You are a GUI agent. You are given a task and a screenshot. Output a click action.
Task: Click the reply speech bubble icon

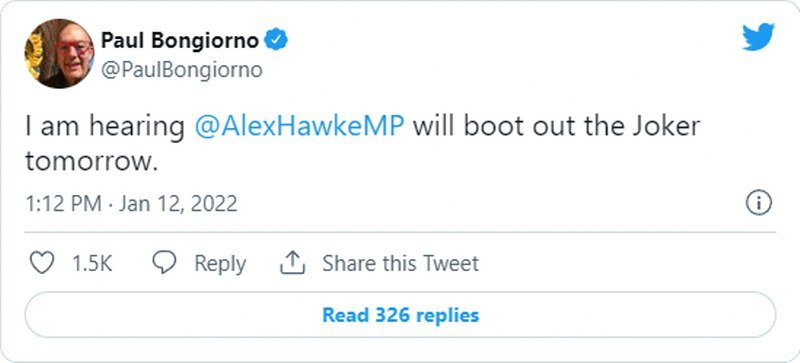point(164,263)
